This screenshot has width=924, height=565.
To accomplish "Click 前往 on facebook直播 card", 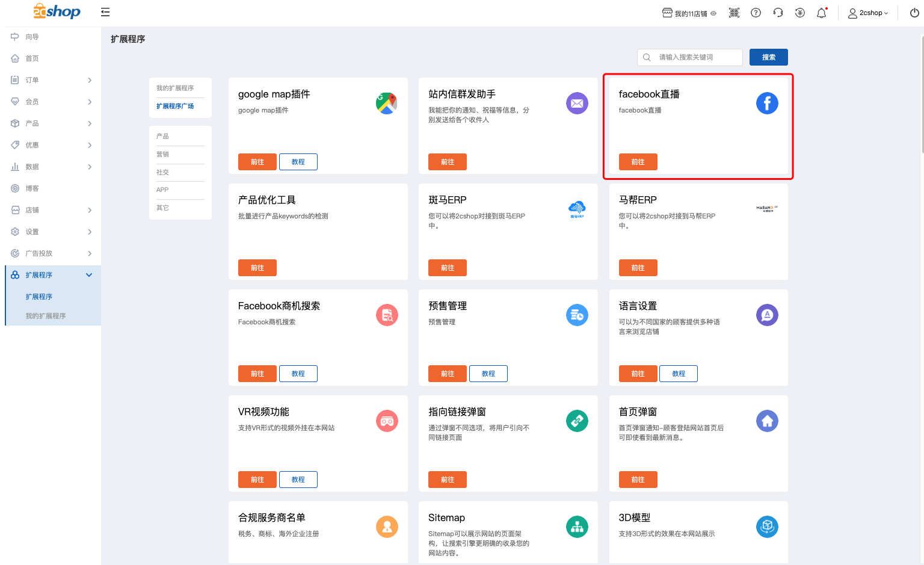I will (x=638, y=162).
